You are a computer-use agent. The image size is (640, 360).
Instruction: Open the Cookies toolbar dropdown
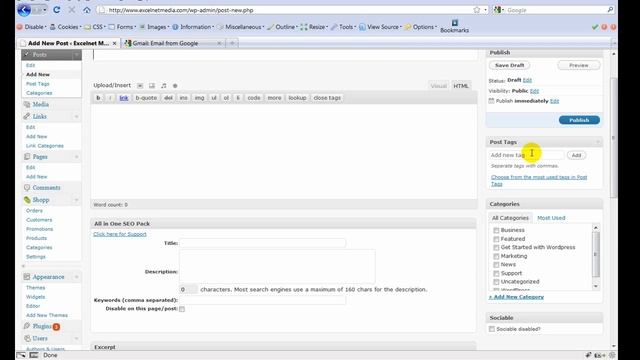(65, 27)
